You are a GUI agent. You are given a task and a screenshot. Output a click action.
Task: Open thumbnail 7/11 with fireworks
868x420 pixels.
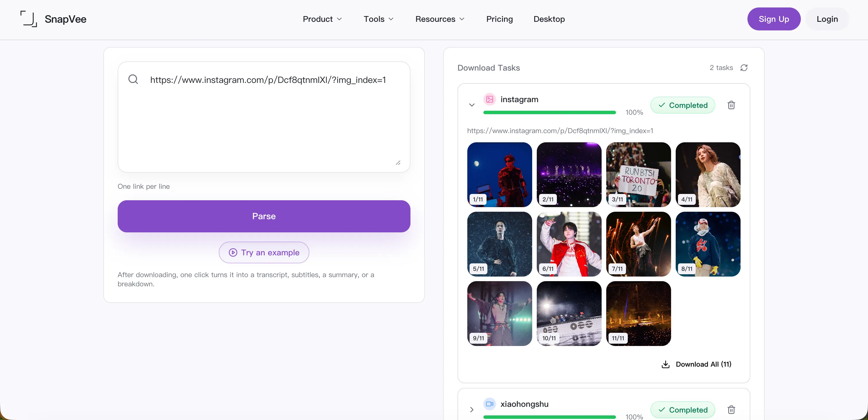(638, 244)
